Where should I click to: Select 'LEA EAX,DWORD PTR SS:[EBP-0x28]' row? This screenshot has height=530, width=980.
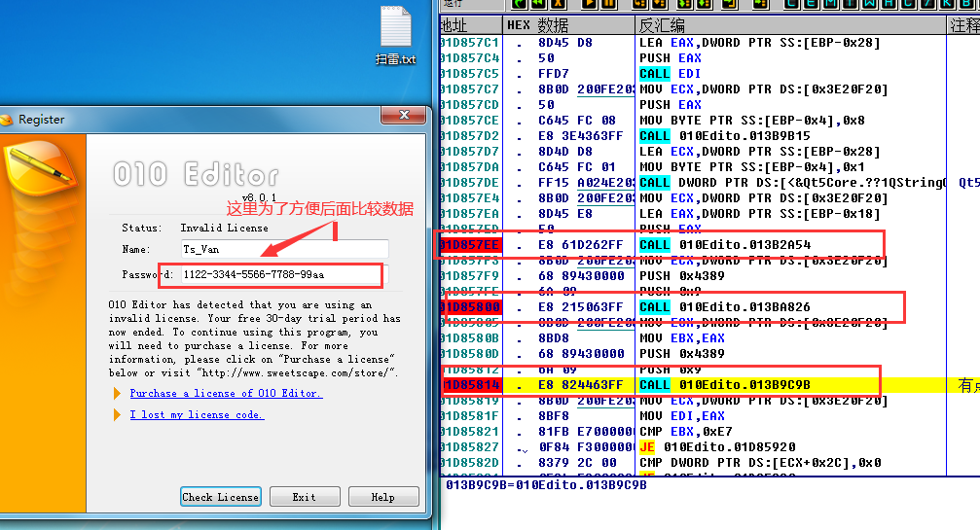click(759, 43)
